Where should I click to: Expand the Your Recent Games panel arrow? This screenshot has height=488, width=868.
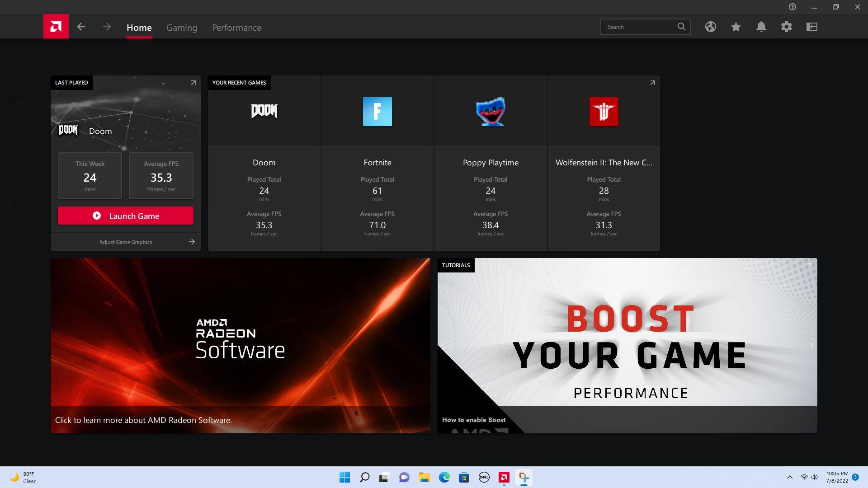pos(652,83)
